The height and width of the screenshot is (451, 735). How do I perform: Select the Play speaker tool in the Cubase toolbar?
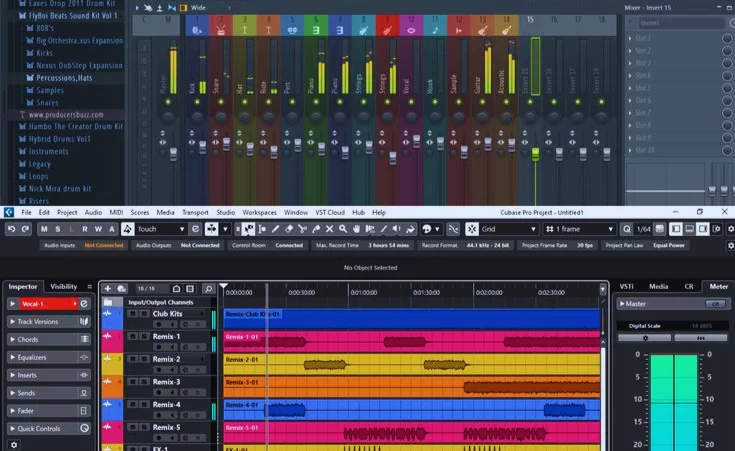[x=397, y=229]
